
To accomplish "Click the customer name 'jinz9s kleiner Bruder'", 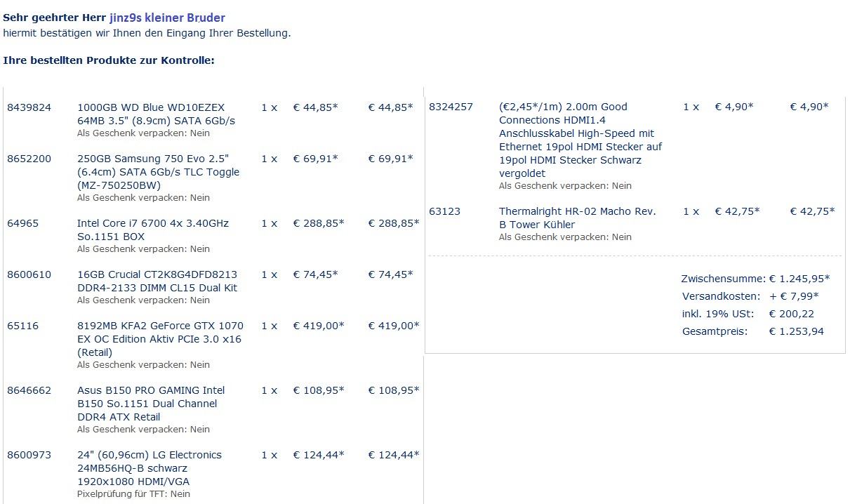I will (167, 18).
